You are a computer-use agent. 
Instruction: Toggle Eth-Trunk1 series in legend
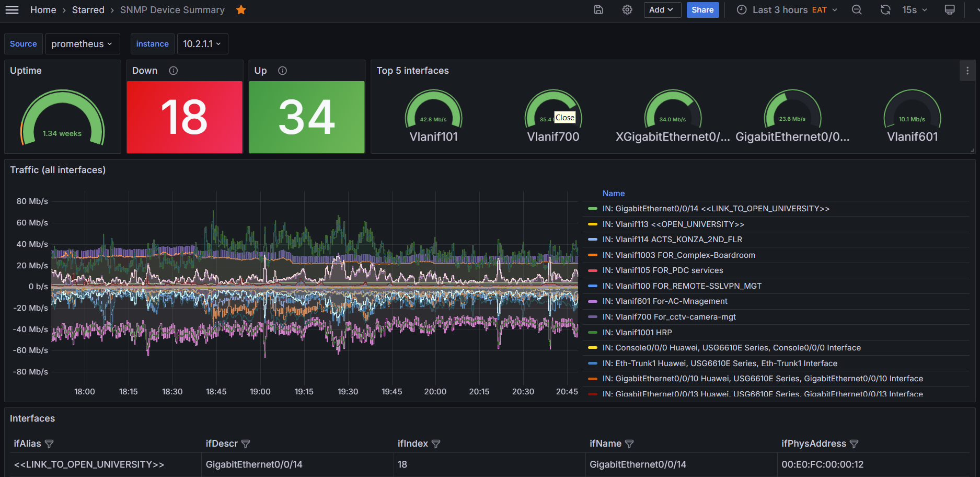pyautogui.click(x=719, y=364)
